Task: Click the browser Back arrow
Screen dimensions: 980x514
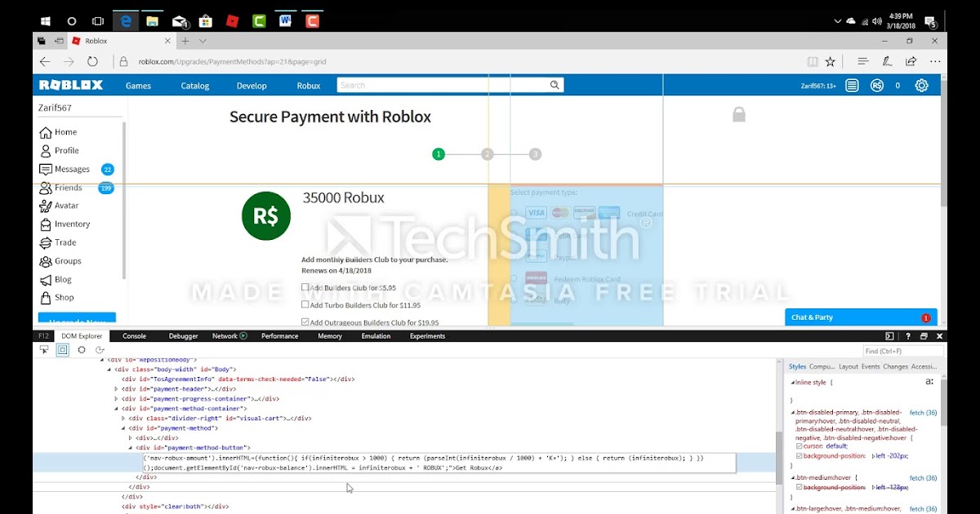Action: 45,61
